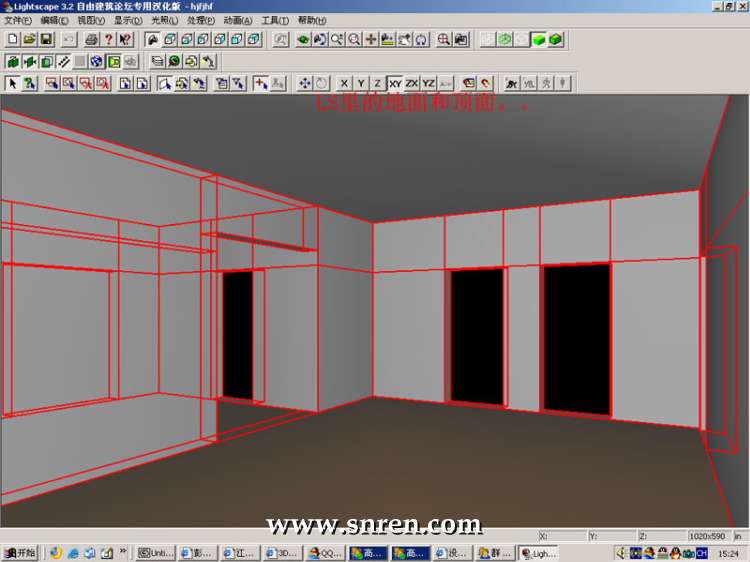Image resolution: width=750 pixels, height=562 pixels.
Task: Click the red magnet snap icon
Action: pos(485,83)
